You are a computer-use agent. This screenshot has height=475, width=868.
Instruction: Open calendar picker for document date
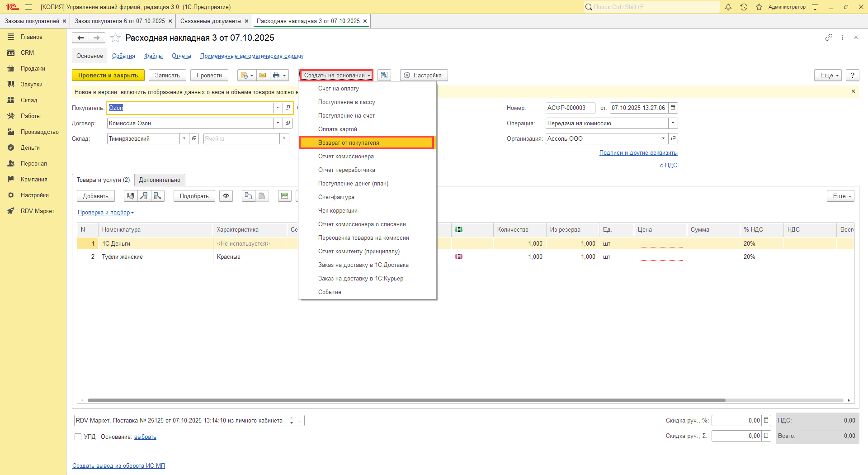[673, 108]
